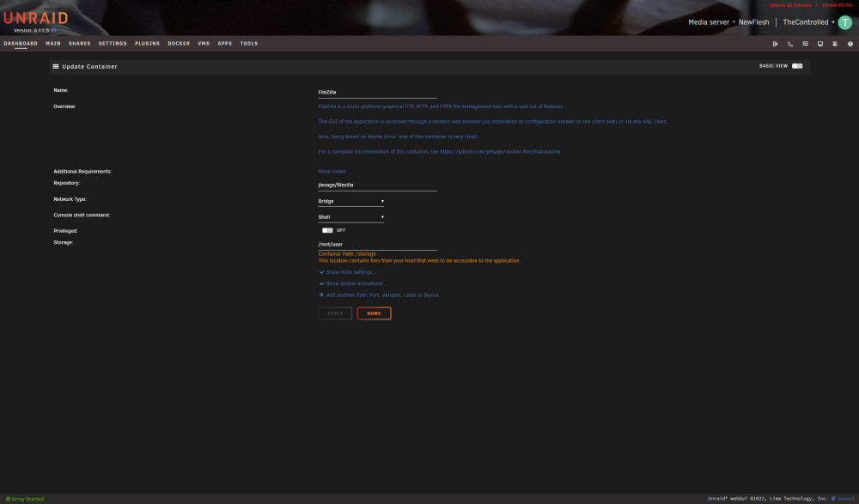Click the 'Version: 6.11.5' text

[x=31, y=31]
